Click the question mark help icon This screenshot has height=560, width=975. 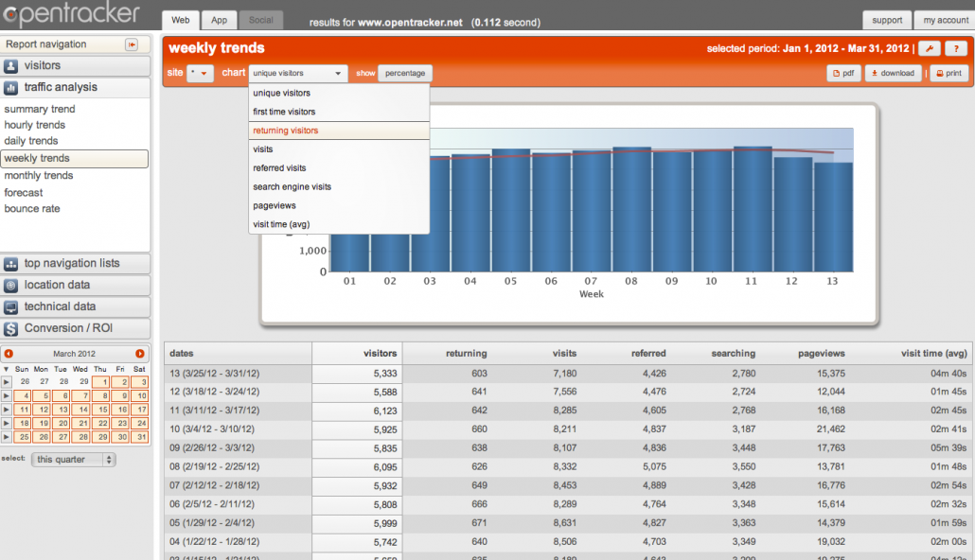[955, 47]
